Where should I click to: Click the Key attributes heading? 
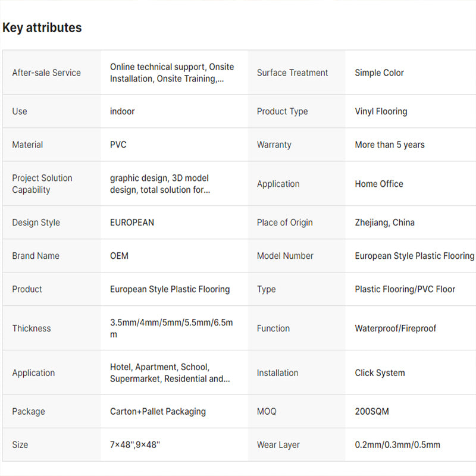(42, 27)
